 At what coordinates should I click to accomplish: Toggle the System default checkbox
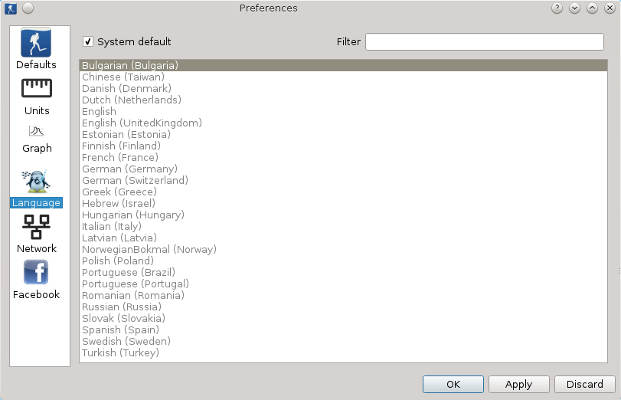pyautogui.click(x=88, y=42)
